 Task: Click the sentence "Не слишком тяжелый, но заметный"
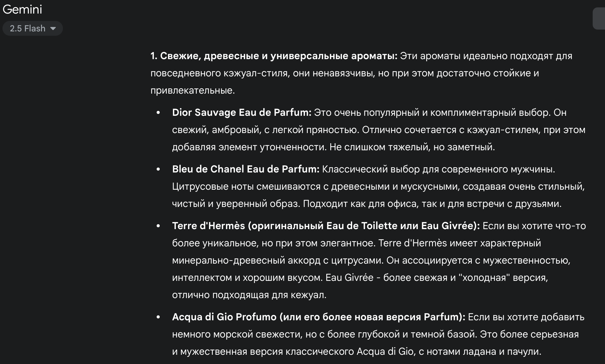coord(412,147)
